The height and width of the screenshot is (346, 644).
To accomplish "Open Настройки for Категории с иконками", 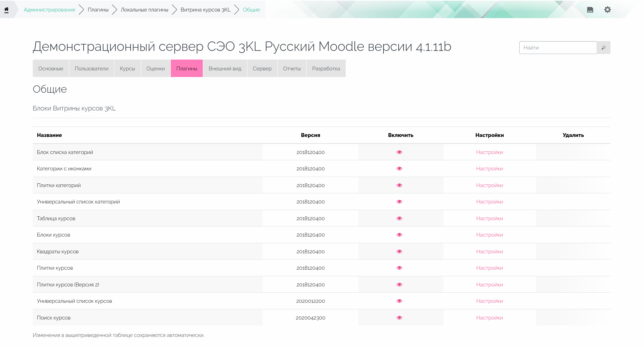I will click(x=490, y=169).
